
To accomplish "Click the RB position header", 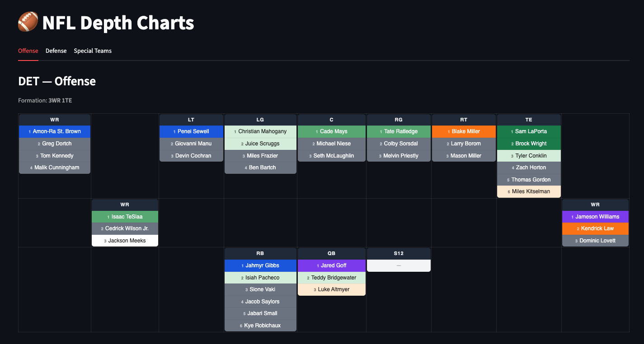I will (x=260, y=253).
